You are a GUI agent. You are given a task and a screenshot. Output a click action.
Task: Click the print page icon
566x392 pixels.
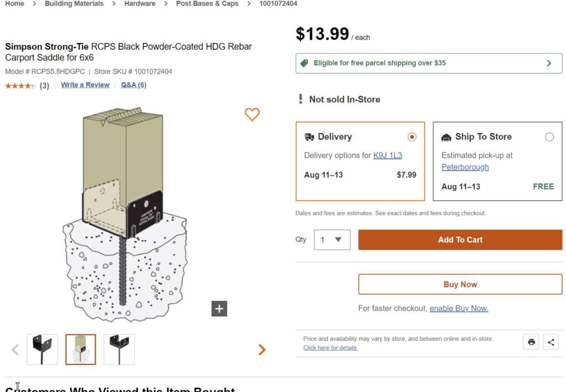(531, 342)
